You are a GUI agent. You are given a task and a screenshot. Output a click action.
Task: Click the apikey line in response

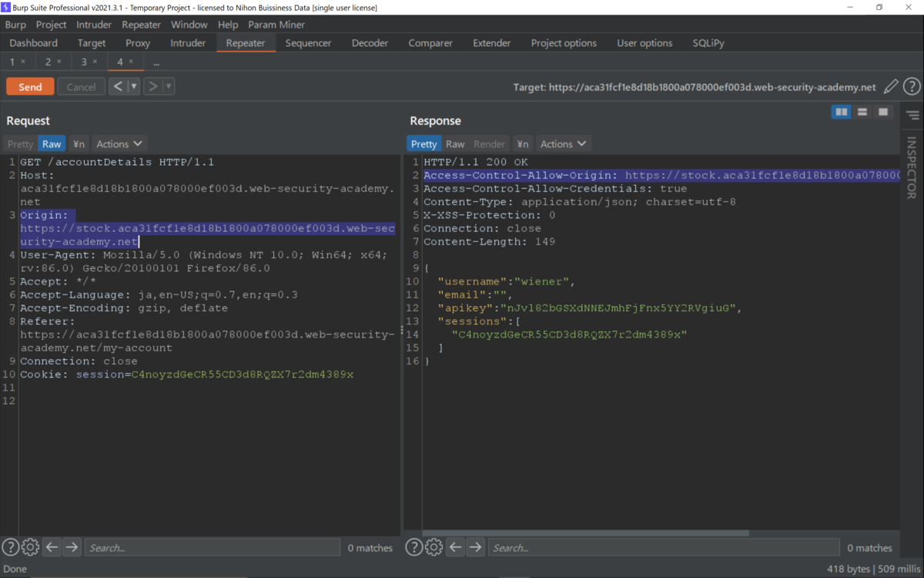pos(589,308)
